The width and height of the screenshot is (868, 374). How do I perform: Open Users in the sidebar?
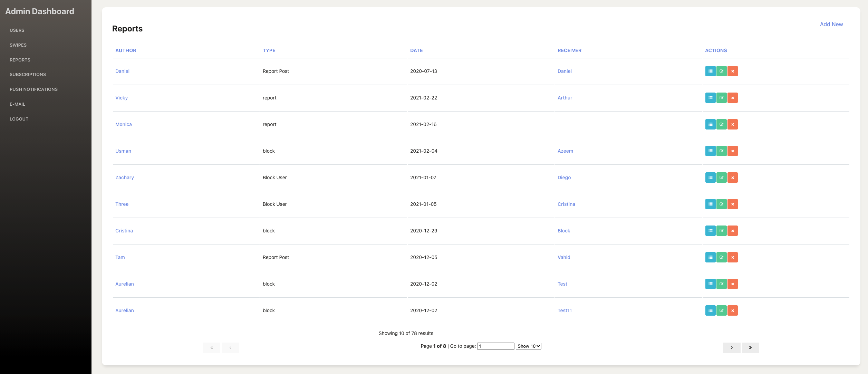17,30
